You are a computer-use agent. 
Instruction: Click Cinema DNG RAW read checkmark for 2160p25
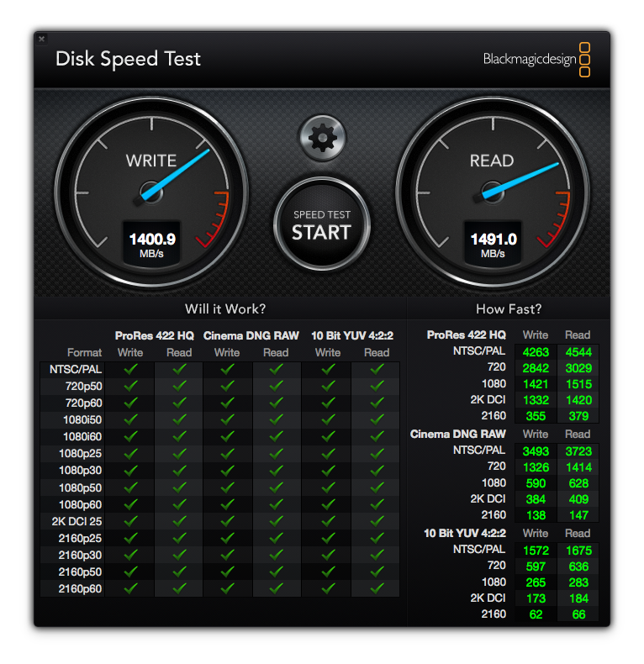(277, 538)
